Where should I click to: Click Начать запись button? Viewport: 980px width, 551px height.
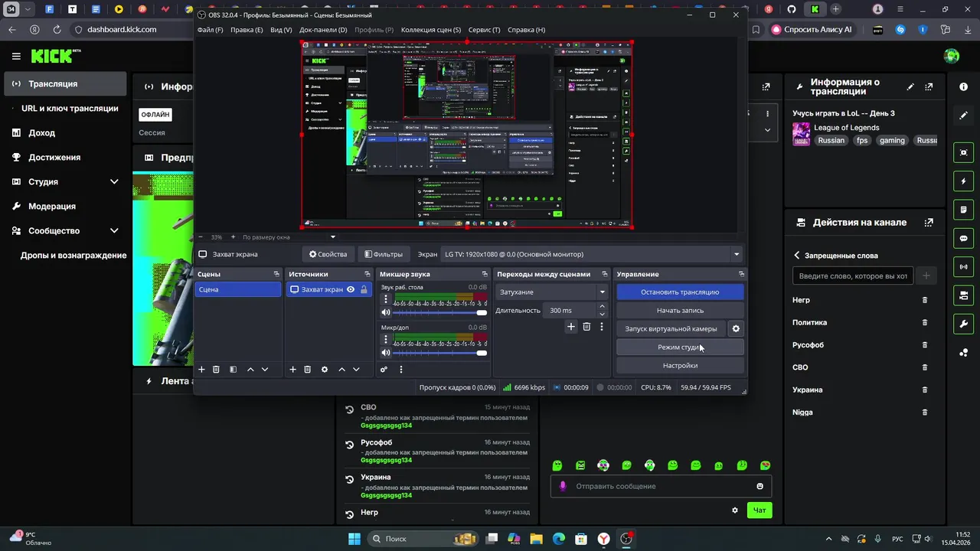(680, 311)
